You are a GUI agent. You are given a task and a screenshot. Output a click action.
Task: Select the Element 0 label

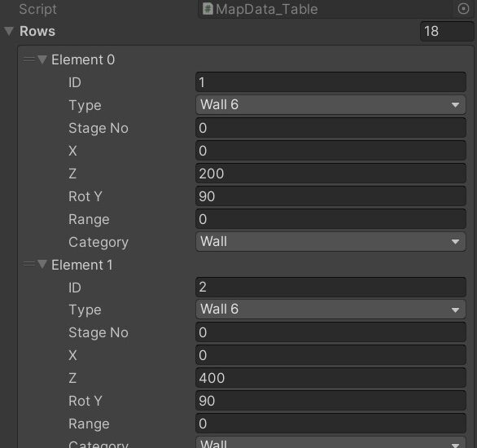(83, 59)
